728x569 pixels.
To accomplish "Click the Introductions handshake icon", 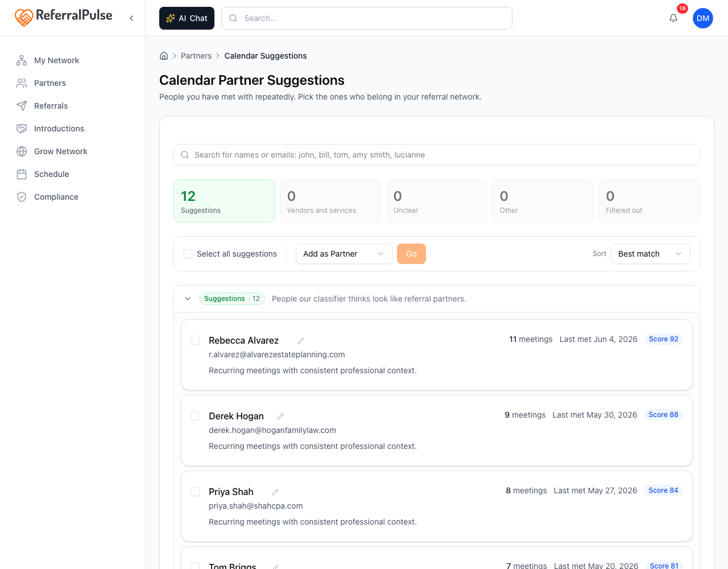I will click(x=22, y=129).
